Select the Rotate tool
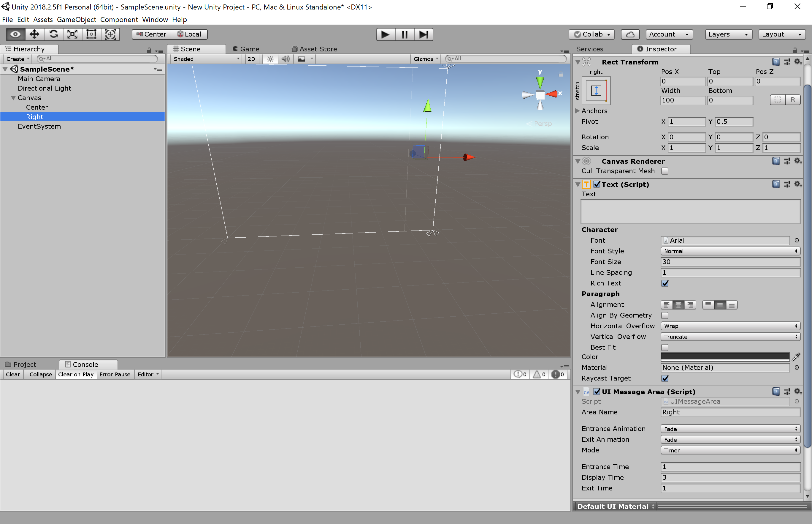This screenshot has width=812, height=524. click(53, 34)
